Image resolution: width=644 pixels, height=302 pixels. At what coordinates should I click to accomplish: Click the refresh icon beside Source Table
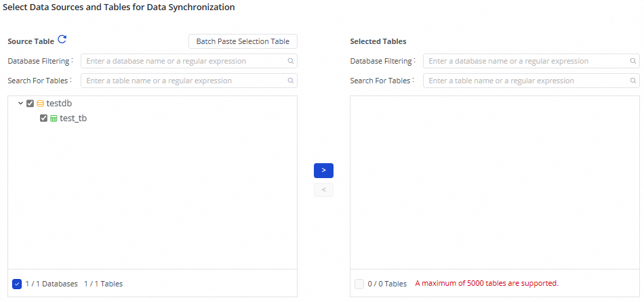[x=62, y=40]
